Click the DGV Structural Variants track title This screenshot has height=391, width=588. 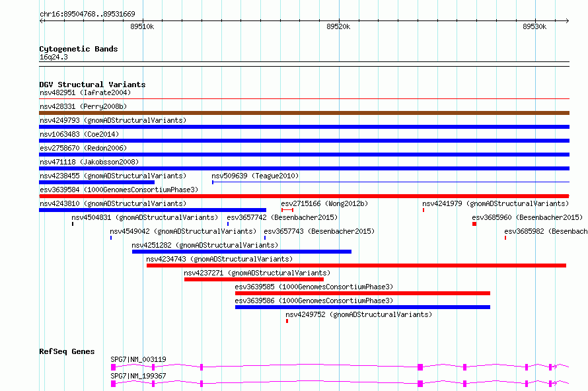point(92,85)
